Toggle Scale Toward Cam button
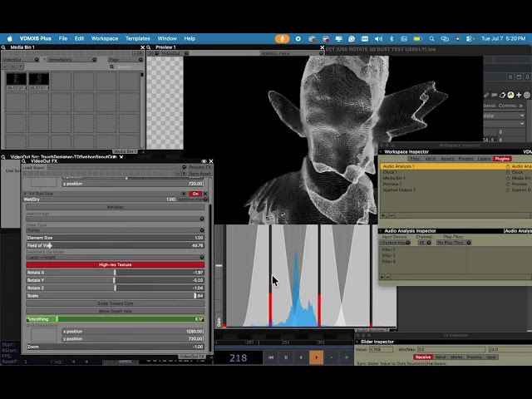 point(115,303)
